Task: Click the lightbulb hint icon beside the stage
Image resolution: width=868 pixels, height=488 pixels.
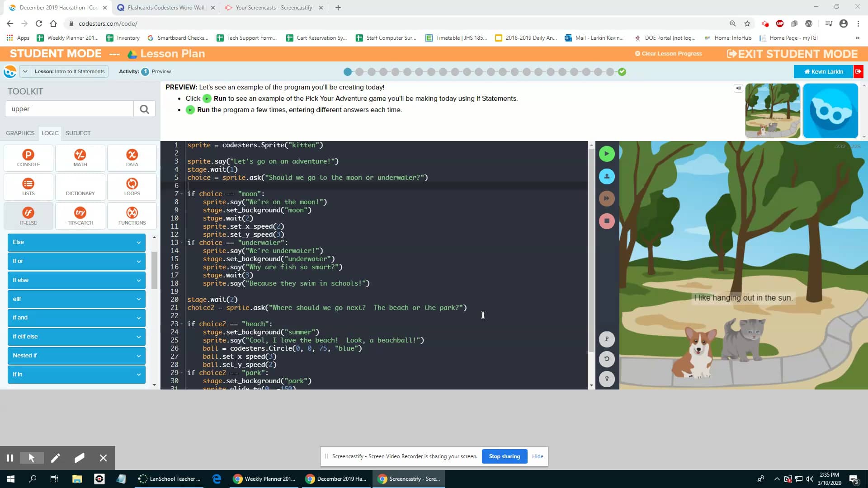Action: (607, 379)
